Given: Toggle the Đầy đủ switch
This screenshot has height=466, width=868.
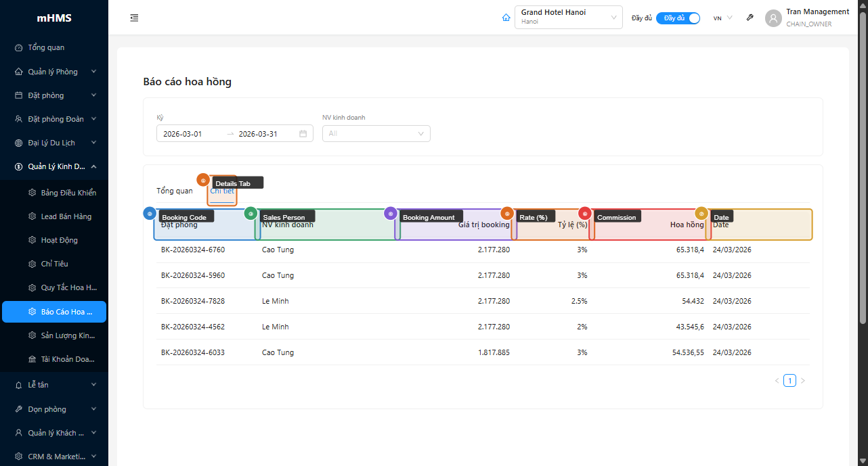Looking at the screenshot, I should tap(678, 18).
